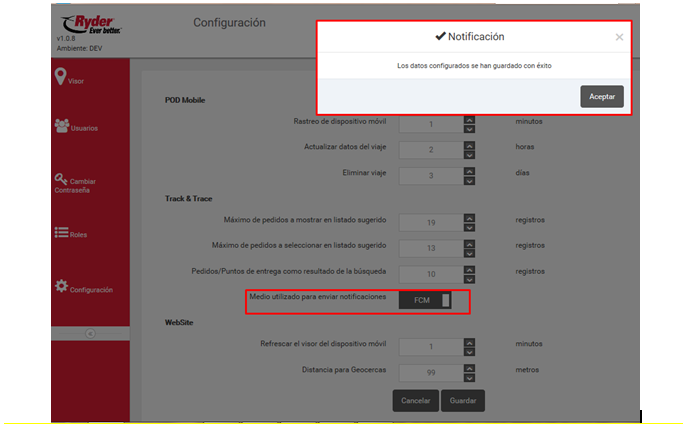Click the Visor map pin icon

click(60, 77)
